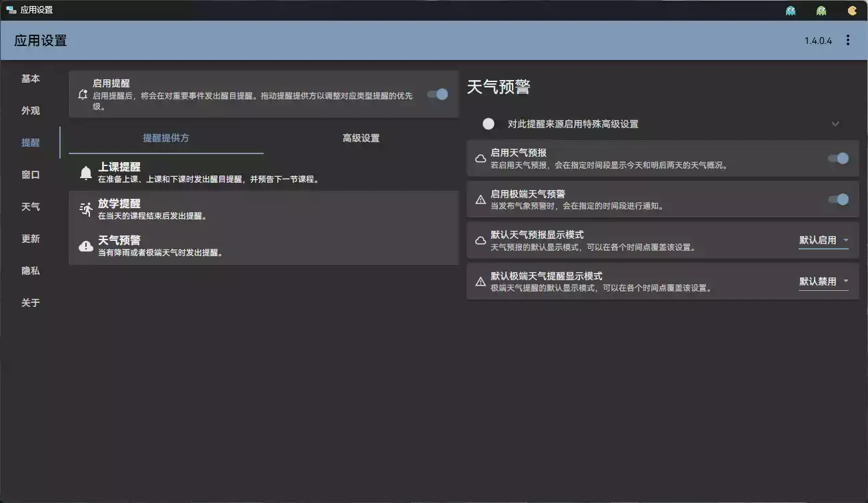Open the 窗口 settings page
Image resolution: width=868 pixels, height=503 pixels.
pyautogui.click(x=31, y=175)
